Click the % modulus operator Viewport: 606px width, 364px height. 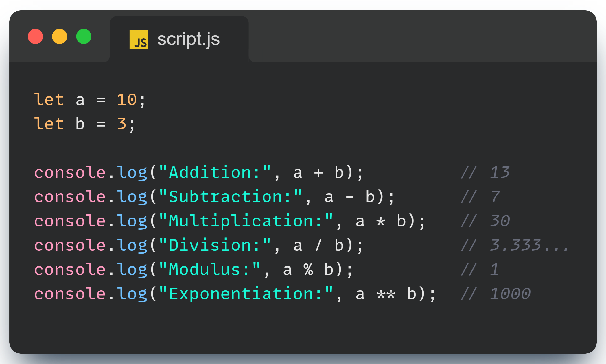tap(308, 270)
